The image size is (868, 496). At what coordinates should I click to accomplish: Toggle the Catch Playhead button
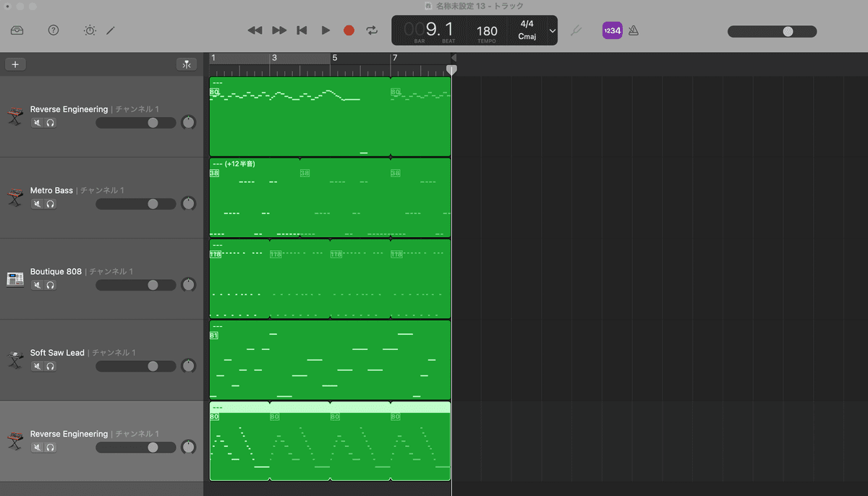(187, 64)
